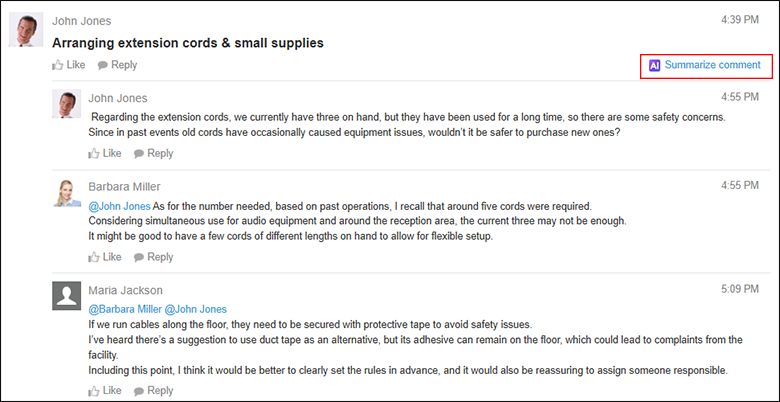Reply to the main Arranging extension cords post
The image size is (780, 402).
pos(117,65)
